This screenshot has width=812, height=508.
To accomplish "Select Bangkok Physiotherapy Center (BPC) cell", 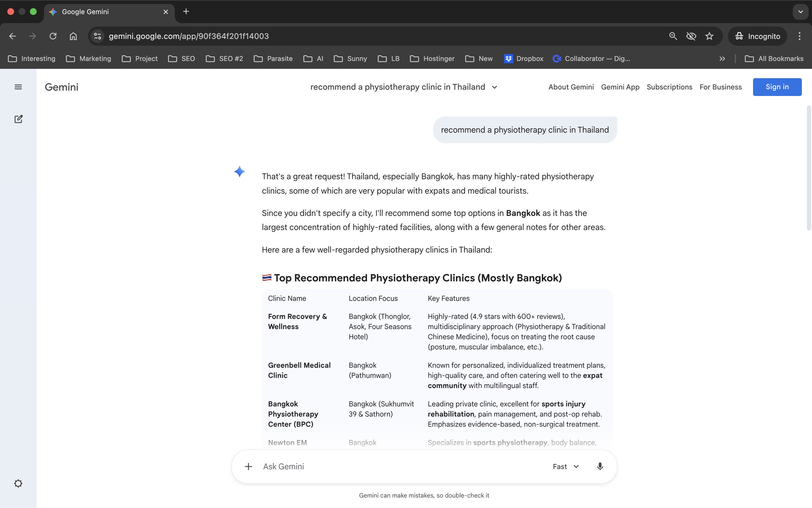I will click(293, 414).
